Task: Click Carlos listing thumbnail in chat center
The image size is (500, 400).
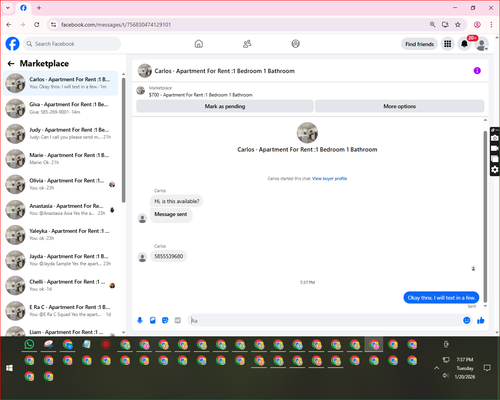Action: pyautogui.click(x=307, y=133)
